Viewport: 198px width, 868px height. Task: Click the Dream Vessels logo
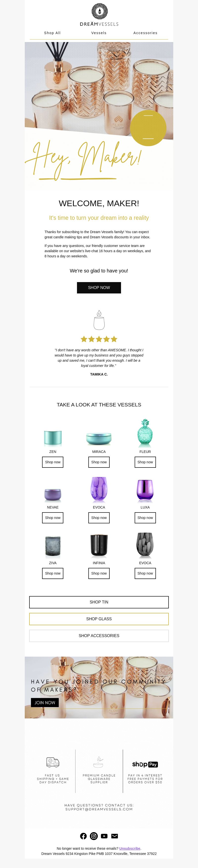(x=99, y=15)
